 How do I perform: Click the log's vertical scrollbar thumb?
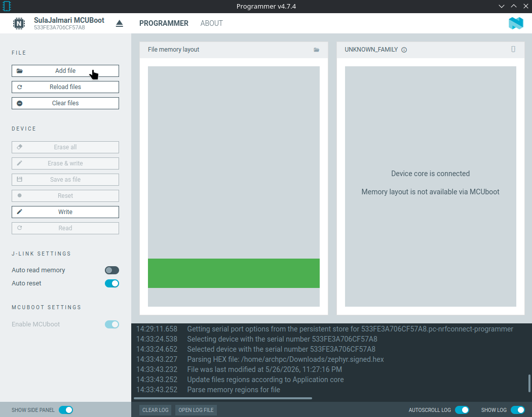click(x=529, y=383)
